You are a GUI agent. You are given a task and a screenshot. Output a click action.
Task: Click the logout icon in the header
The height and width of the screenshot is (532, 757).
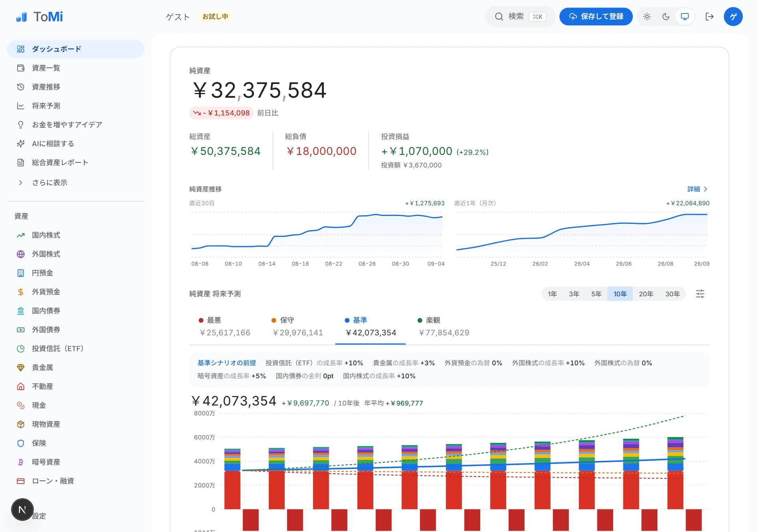(709, 17)
